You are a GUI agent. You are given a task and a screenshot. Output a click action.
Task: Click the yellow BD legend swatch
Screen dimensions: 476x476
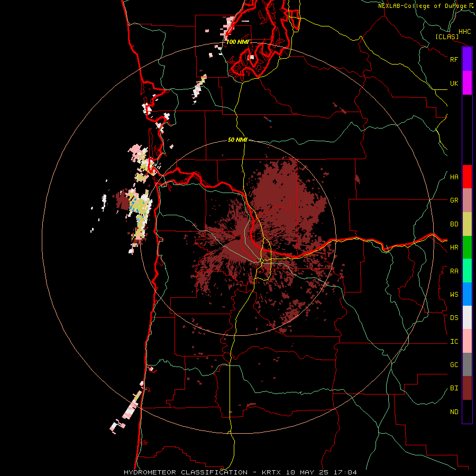point(467,224)
